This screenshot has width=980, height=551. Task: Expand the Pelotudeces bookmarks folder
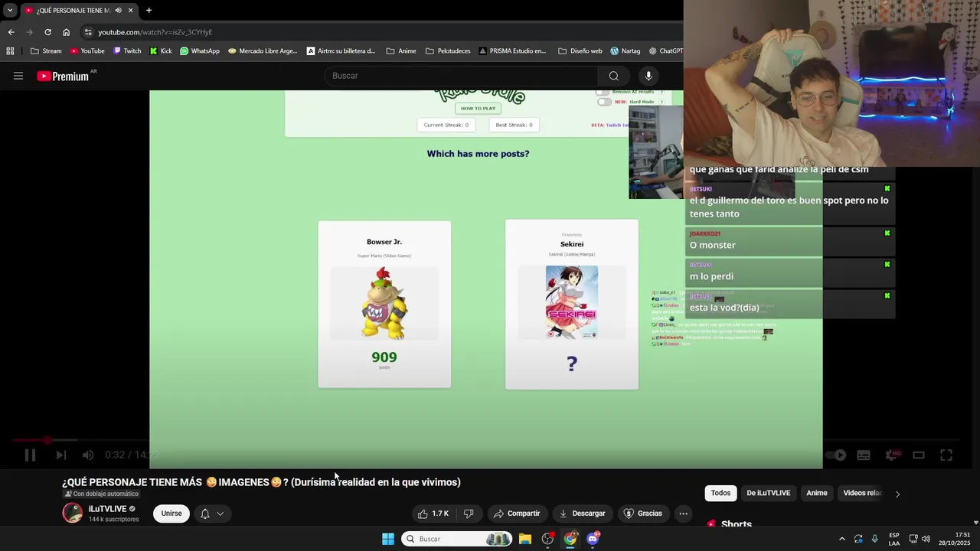(447, 51)
